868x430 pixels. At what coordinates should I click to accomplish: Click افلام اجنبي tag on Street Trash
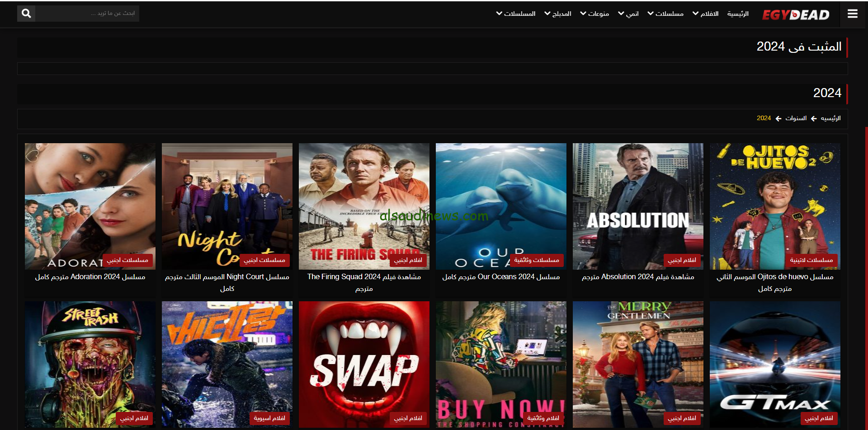click(x=134, y=418)
